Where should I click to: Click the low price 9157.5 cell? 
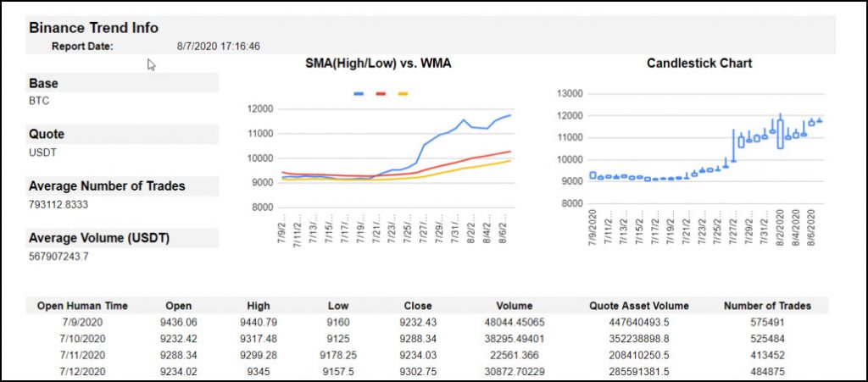click(337, 372)
